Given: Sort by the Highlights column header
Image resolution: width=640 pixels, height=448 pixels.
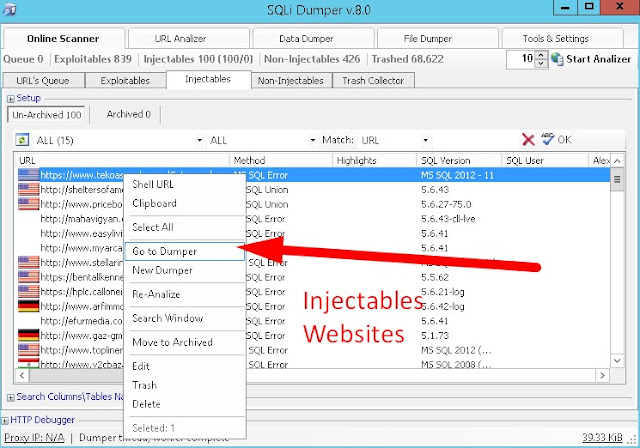Looking at the screenshot, I should point(375,161).
